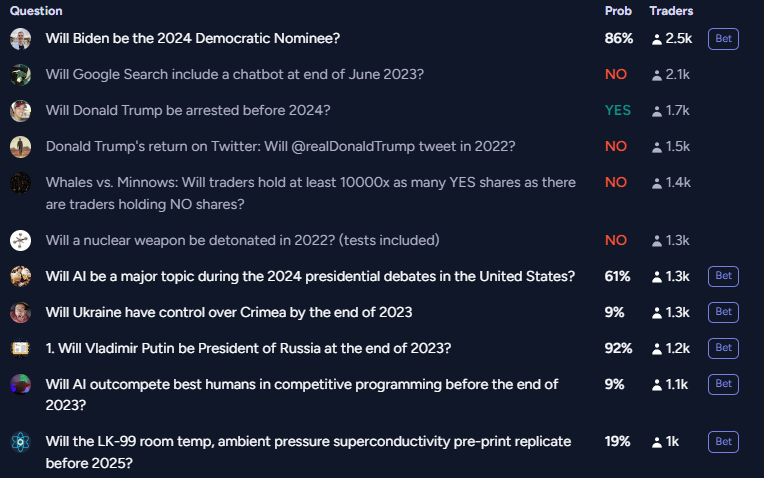
Task: Click Bet on Biden Democratic Nominee market
Action: 723,39
